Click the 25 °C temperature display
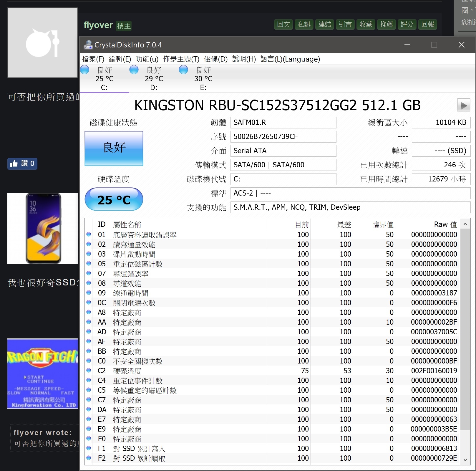The width and height of the screenshot is (476, 471). (x=114, y=199)
